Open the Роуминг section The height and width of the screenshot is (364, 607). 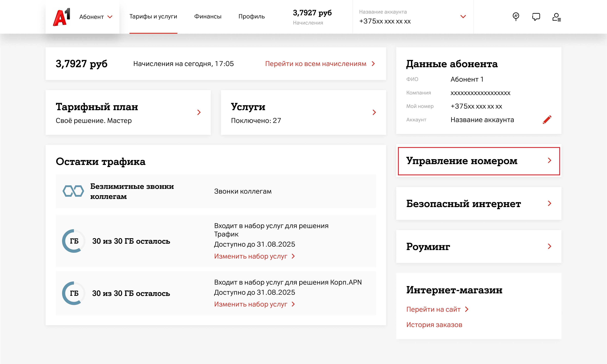(478, 246)
